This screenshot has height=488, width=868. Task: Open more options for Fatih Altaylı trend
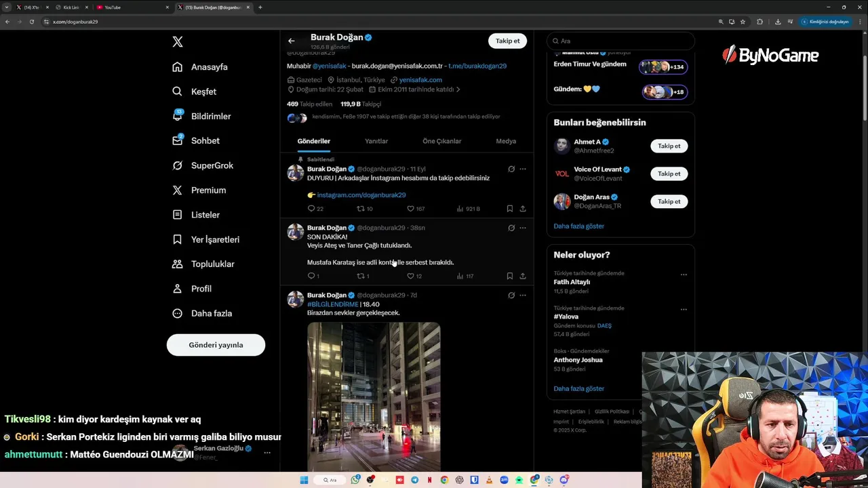[x=684, y=274]
